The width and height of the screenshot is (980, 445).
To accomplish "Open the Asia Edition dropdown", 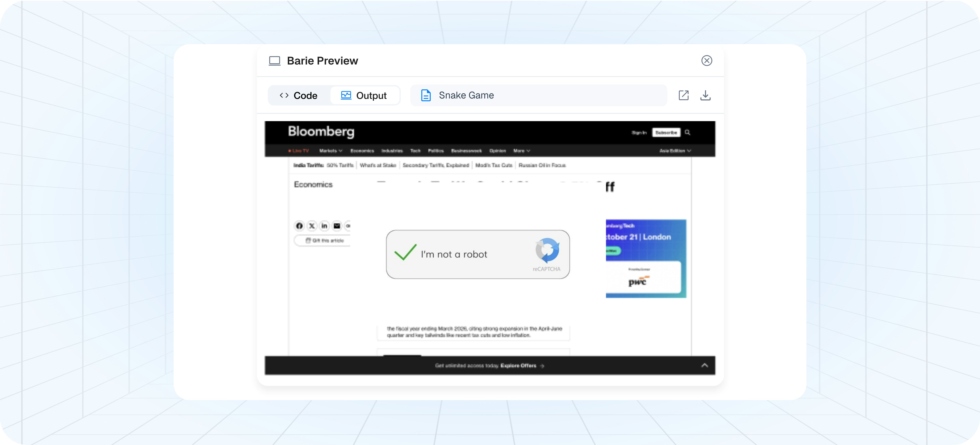I will 675,151.
